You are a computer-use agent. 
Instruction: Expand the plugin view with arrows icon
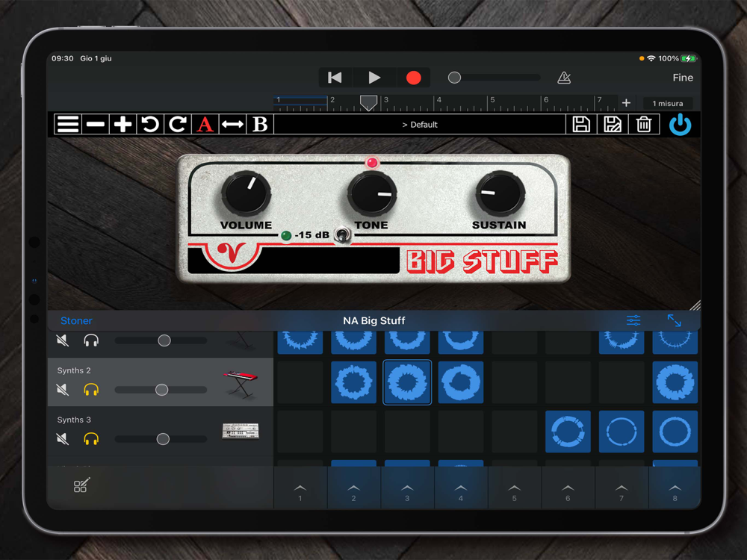click(x=674, y=320)
